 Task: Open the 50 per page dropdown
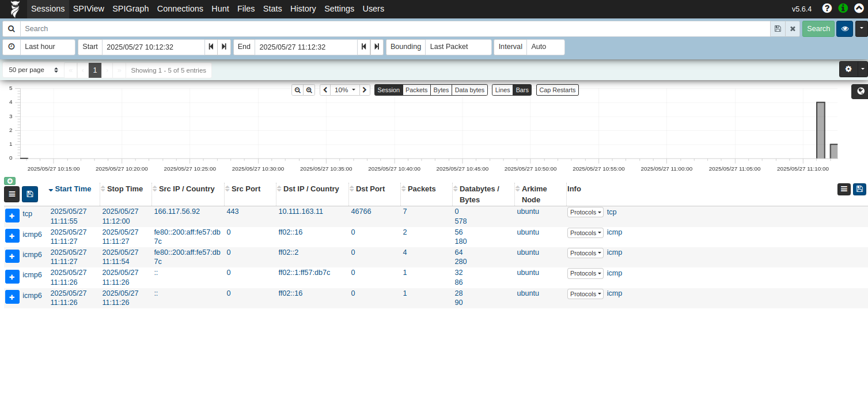coord(33,70)
